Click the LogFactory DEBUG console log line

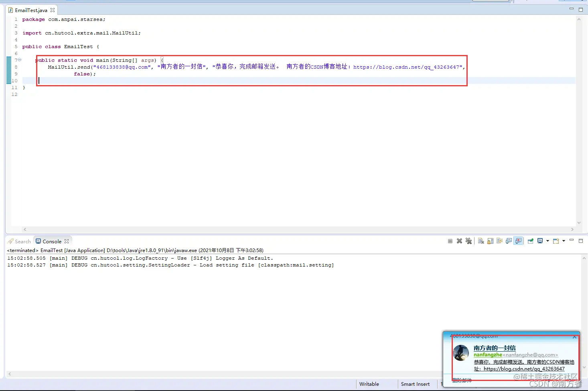[x=140, y=258]
